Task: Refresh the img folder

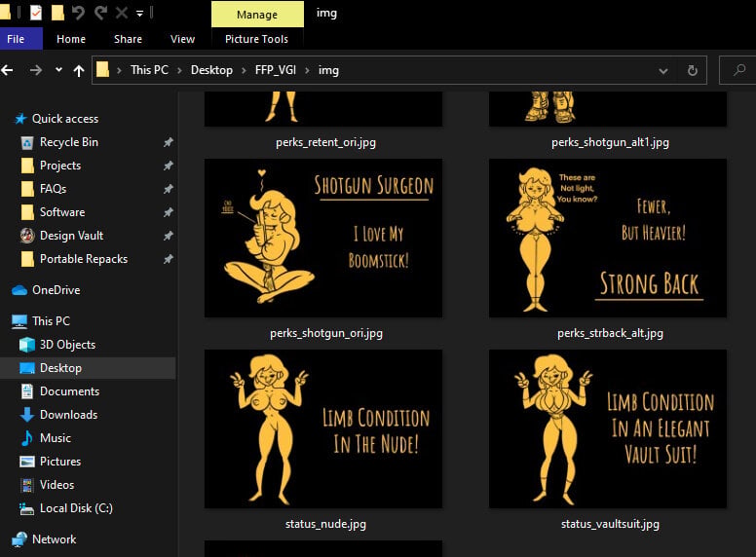Action: (693, 70)
